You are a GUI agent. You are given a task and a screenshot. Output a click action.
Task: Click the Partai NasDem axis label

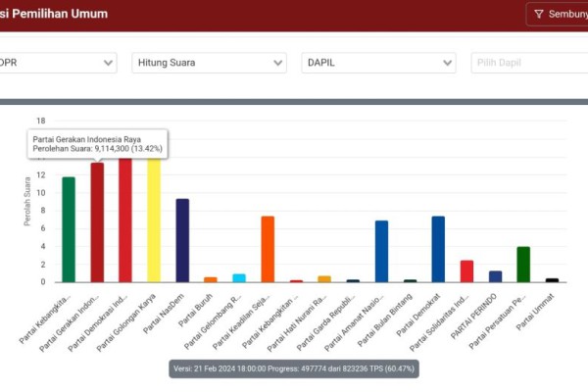pos(164,314)
